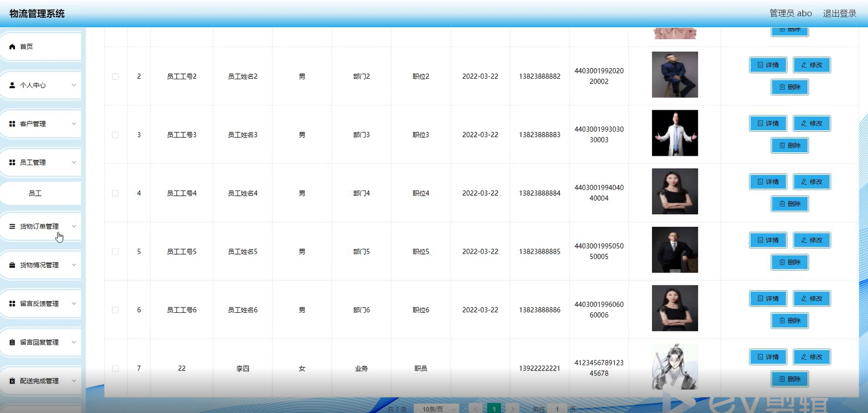Open the 留言反馈管理 menu label
Viewport: 868px width, 413px height.
pos(39,304)
